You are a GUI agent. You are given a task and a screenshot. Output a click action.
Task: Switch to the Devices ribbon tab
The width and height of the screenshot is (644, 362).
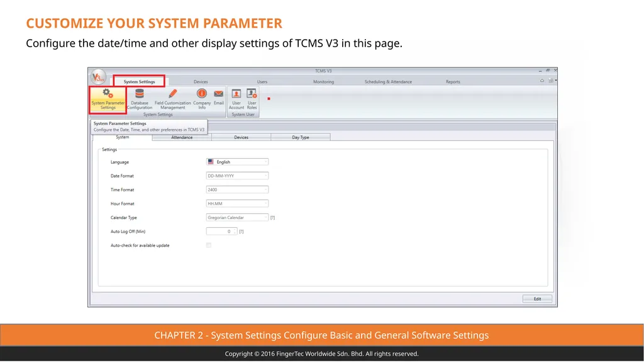pyautogui.click(x=201, y=82)
